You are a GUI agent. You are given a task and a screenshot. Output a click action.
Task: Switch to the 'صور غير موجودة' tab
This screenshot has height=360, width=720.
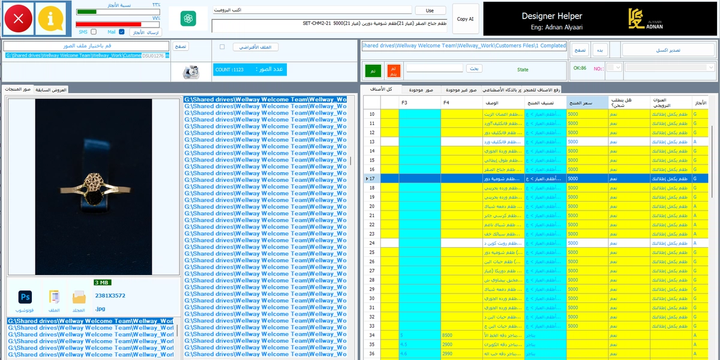[461, 90]
